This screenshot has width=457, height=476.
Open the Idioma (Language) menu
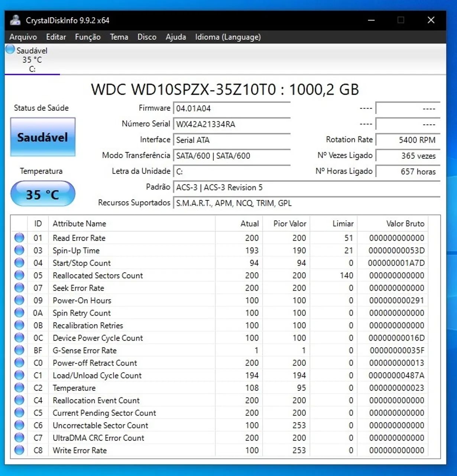coord(228,37)
